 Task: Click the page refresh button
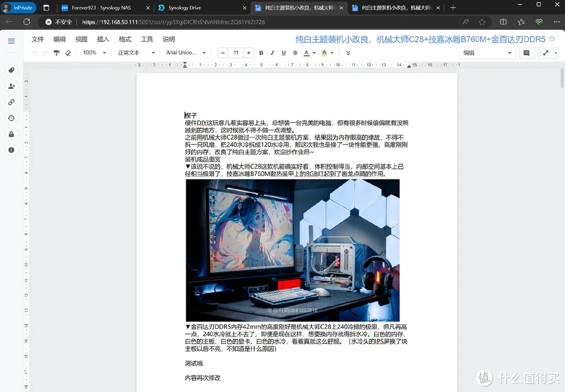(27, 22)
